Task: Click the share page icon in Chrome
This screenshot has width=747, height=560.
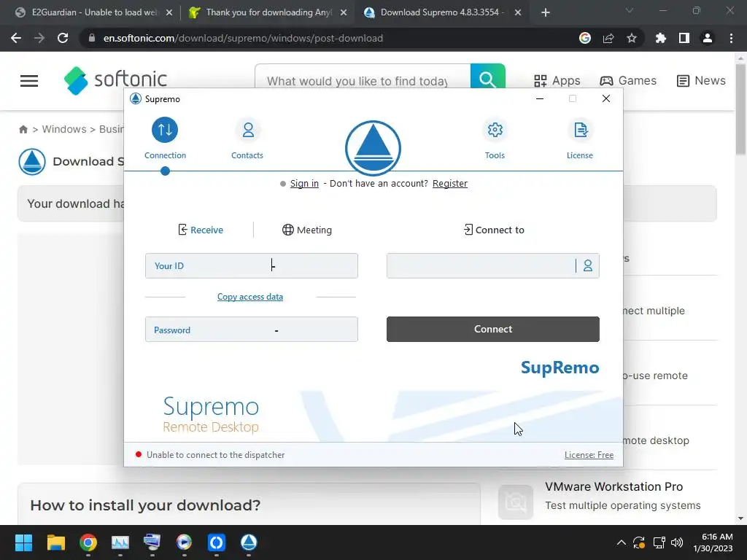Action: [x=608, y=38]
